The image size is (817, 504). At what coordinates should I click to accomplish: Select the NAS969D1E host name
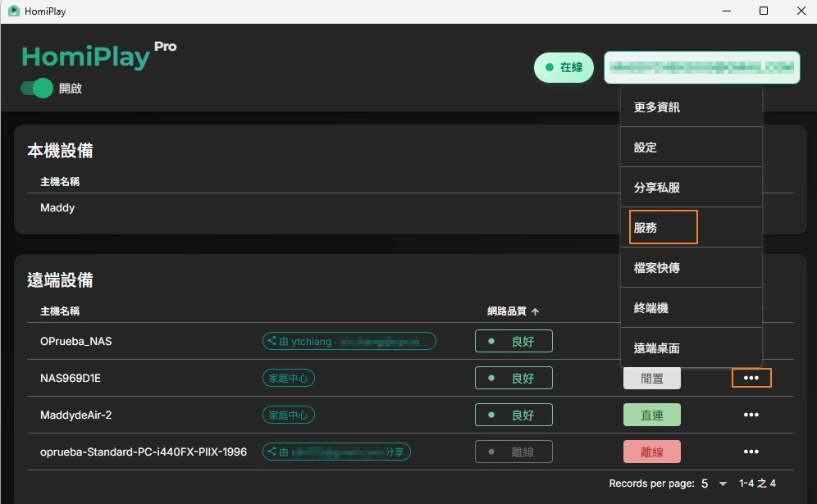point(71,378)
